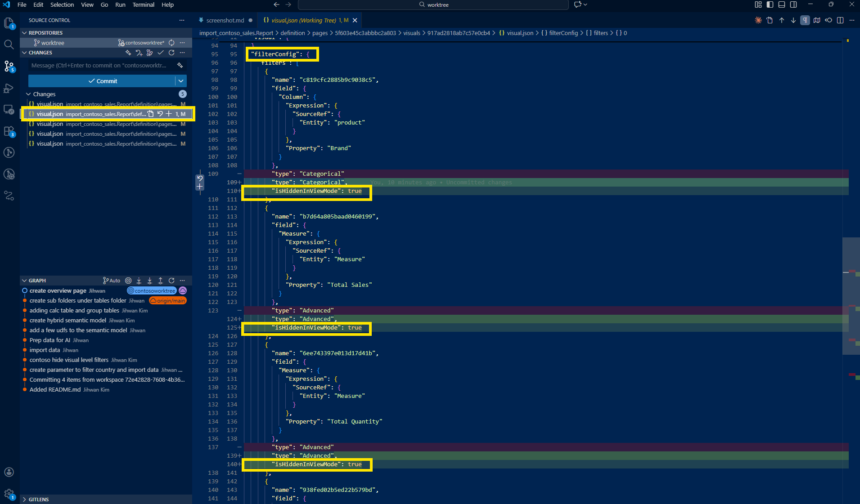Image resolution: width=860 pixels, height=504 pixels.
Task: Commit using the checkmark icon in Changes header
Action: tap(161, 53)
